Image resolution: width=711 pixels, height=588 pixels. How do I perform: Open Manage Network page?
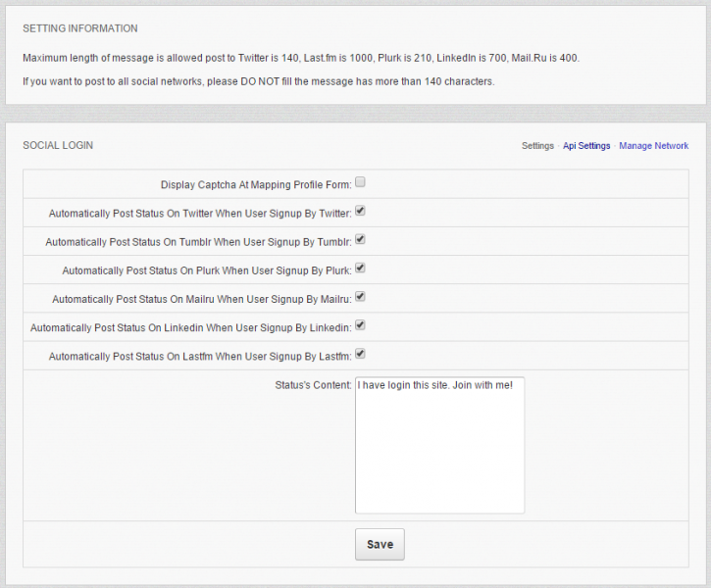pos(653,146)
